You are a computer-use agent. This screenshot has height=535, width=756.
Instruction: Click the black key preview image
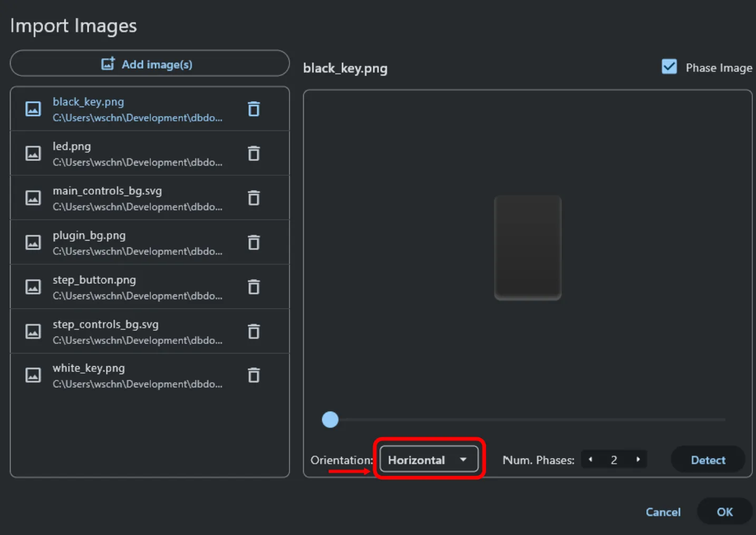(x=527, y=247)
